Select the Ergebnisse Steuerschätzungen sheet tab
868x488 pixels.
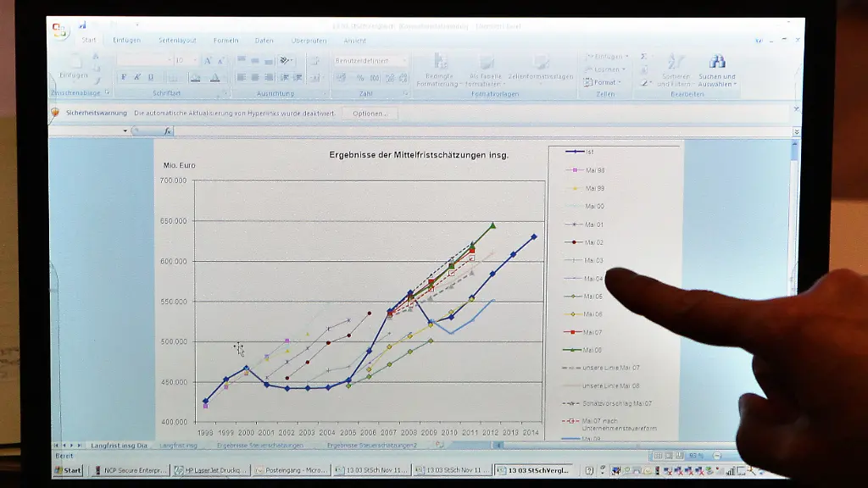click(x=259, y=445)
